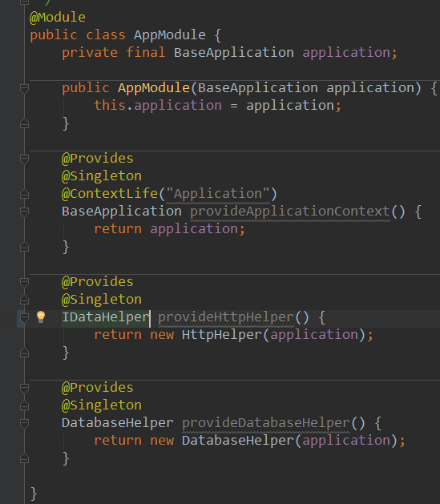Click the yellow lightbulb intention icon

pos(41,317)
